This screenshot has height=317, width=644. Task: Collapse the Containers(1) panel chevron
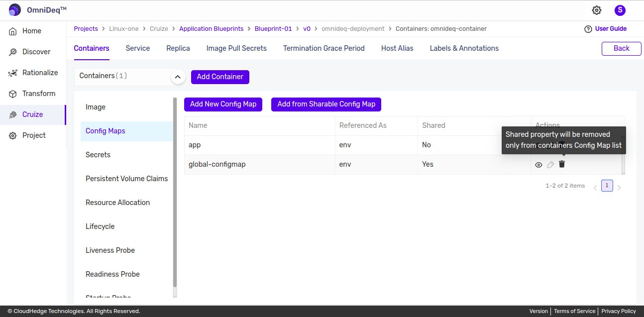(178, 77)
